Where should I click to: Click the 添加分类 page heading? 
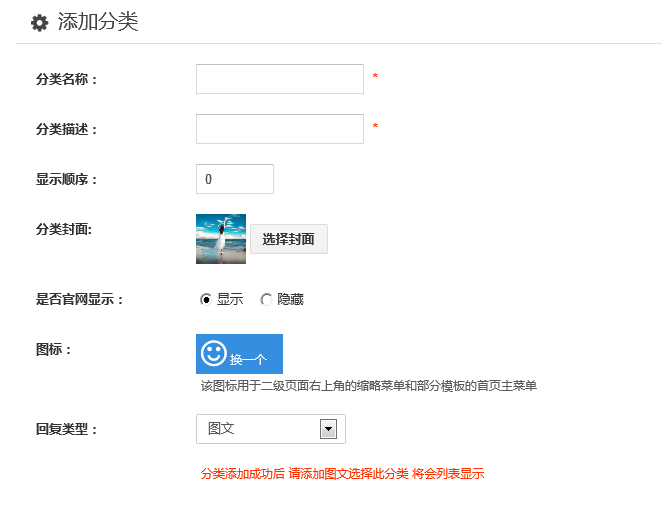click(x=98, y=22)
